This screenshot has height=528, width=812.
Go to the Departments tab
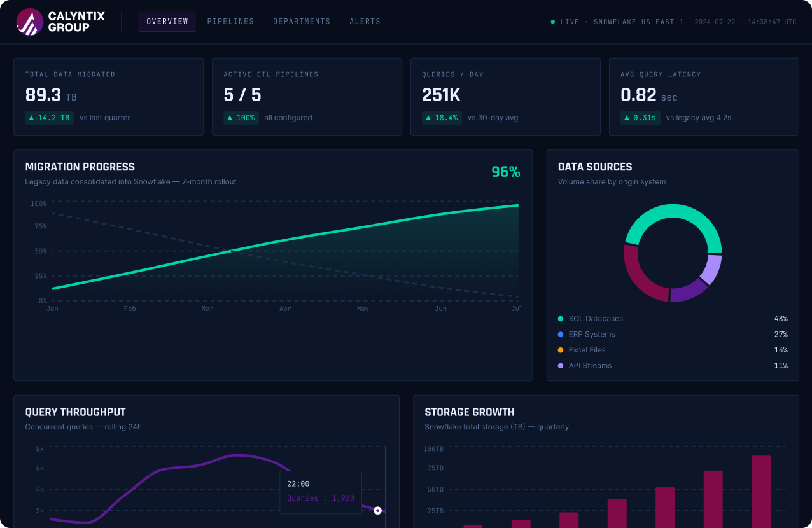tap(302, 22)
